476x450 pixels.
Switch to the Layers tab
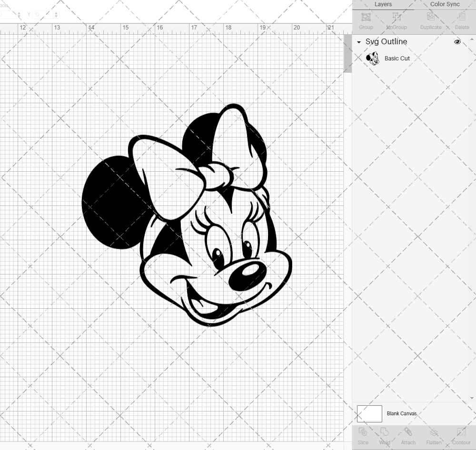point(383,4)
